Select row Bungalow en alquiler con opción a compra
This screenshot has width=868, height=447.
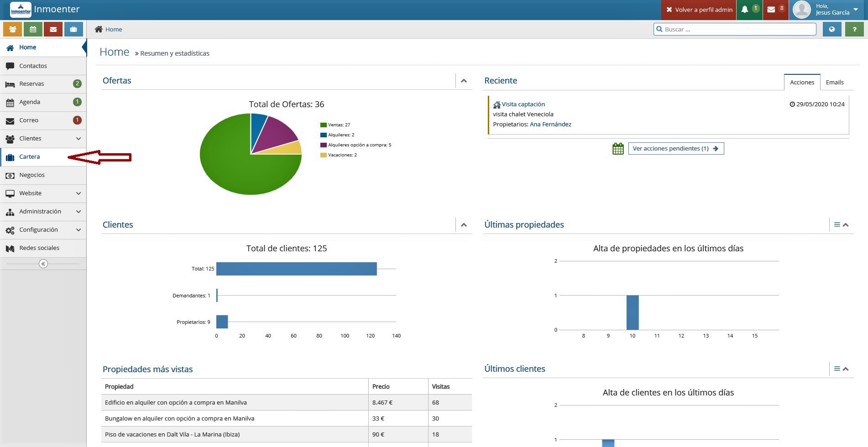(x=286, y=418)
